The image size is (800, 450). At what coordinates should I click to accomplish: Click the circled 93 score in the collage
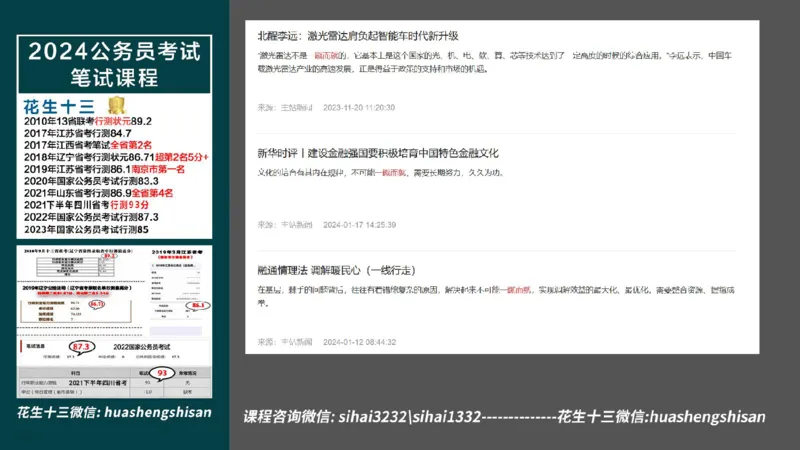(x=162, y=373)
